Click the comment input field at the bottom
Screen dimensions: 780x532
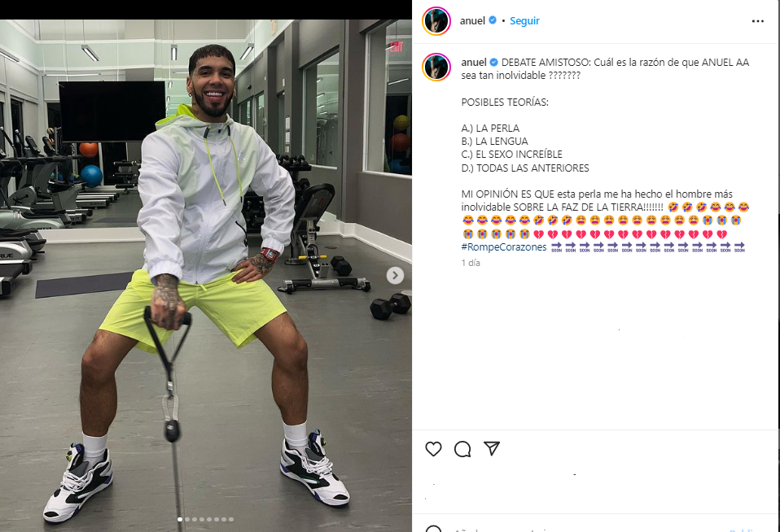tap(587, 529)
